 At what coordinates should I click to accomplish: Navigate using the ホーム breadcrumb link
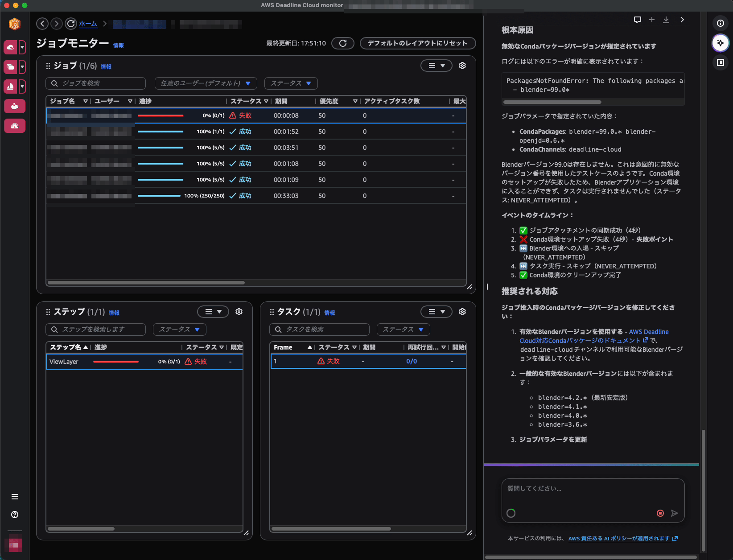click(88, 24)
